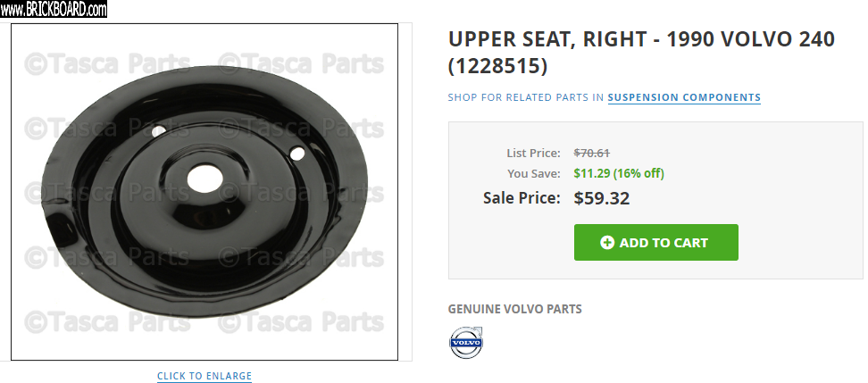Viewport: 868px width, 383px height.
Task: Click the upper seat product image
Action: click(x=204, y=192)
